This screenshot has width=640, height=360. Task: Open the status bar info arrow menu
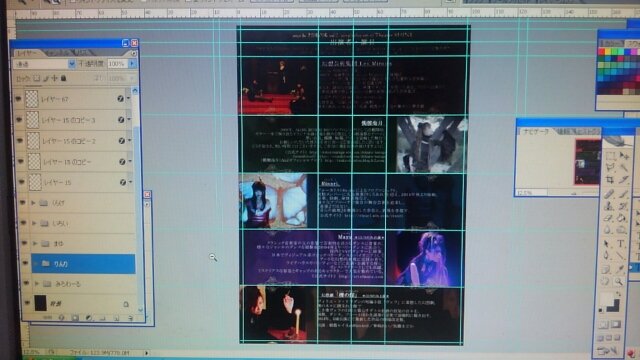click(x=146, y=353)
